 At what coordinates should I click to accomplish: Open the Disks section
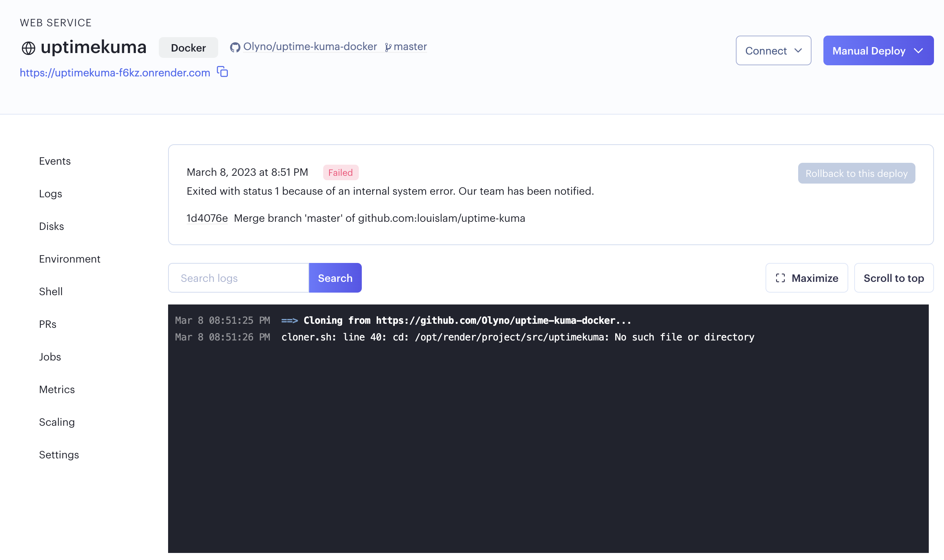tap(52, 226)
